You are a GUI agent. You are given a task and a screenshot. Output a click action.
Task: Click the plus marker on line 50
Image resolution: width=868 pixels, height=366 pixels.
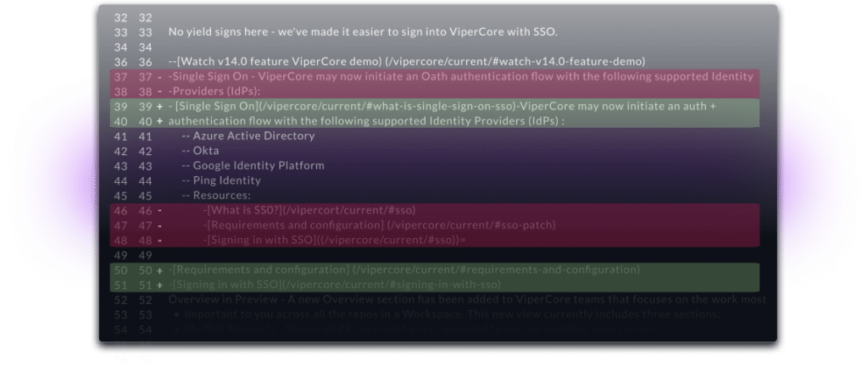click(x=160, y=270)
